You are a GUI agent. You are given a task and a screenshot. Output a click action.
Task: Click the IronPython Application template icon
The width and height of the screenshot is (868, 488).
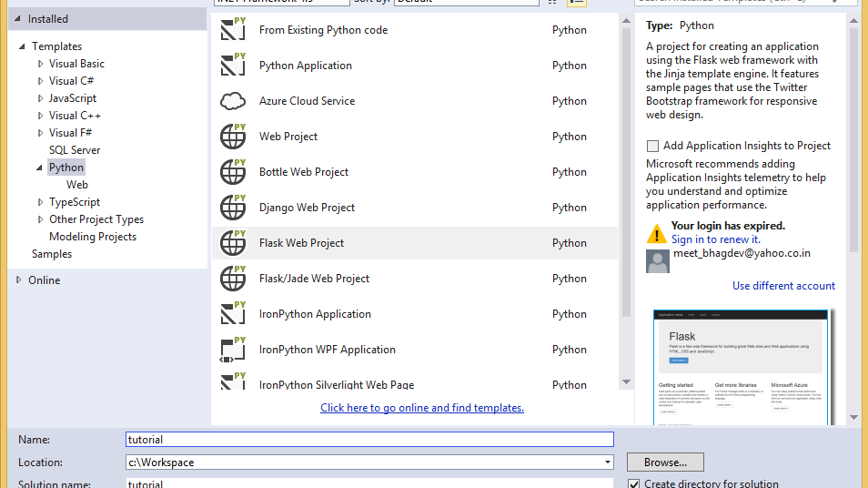point(233,314)
